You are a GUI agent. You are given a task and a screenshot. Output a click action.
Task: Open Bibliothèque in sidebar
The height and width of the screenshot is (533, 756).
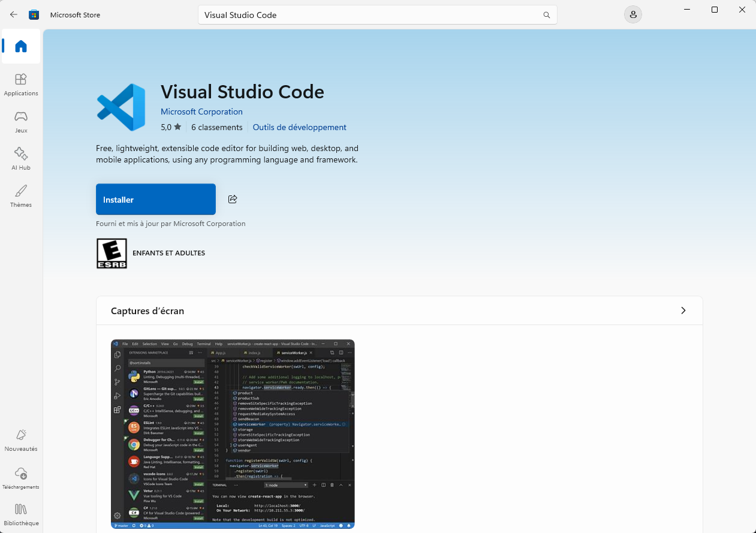(21, 515)
